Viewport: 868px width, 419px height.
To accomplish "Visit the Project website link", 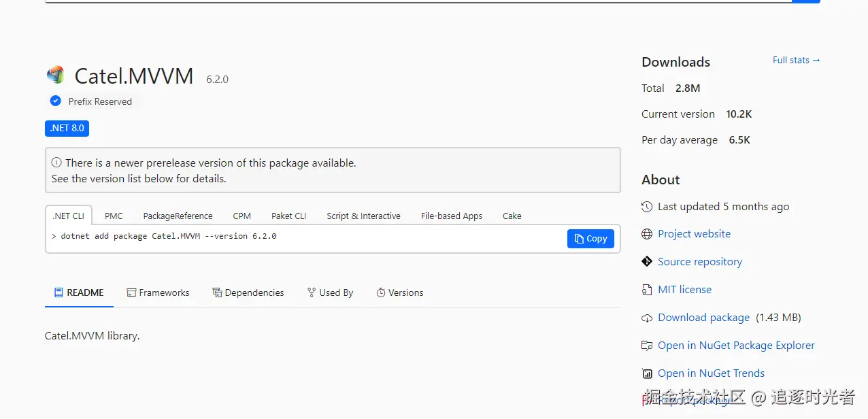I will (694, 234).
